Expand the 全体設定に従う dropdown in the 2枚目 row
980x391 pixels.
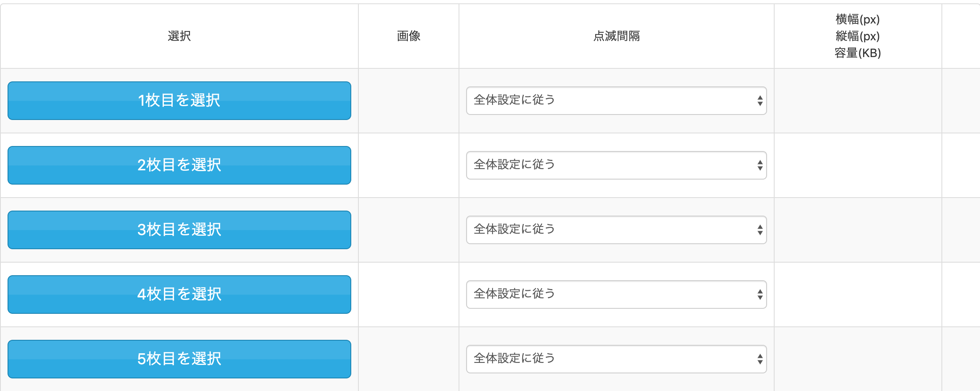616,165
